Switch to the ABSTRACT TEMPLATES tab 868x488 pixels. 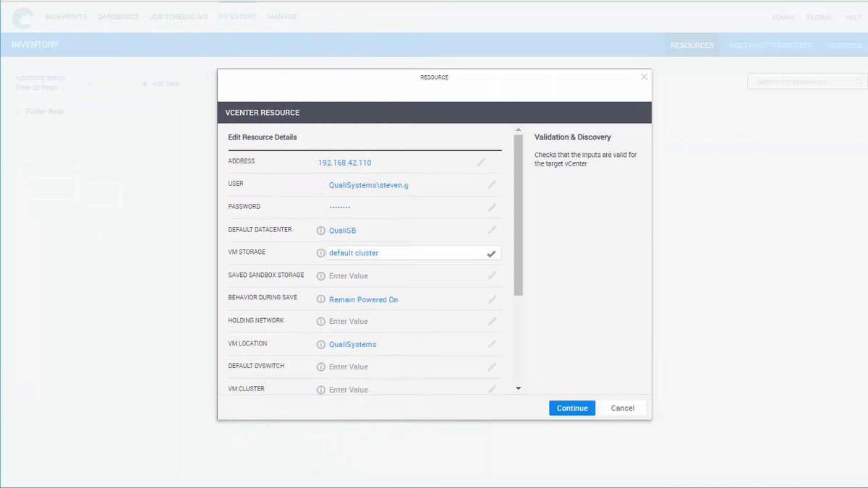[x=771, y=46]
